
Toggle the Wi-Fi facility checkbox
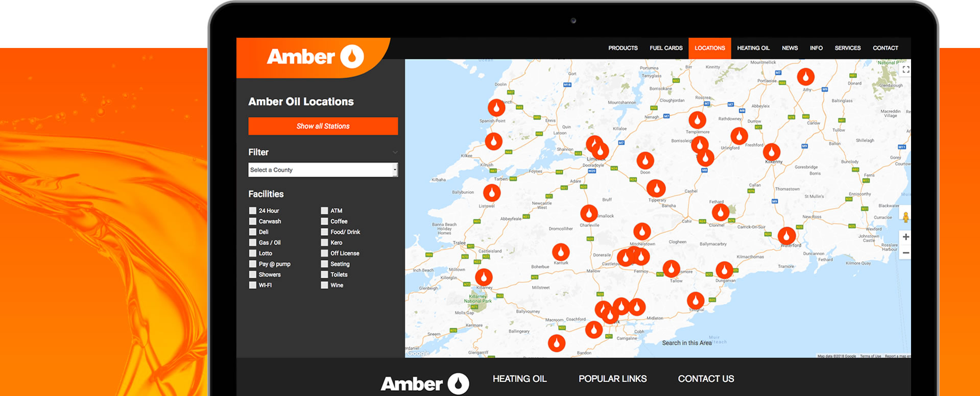(253, 285)
